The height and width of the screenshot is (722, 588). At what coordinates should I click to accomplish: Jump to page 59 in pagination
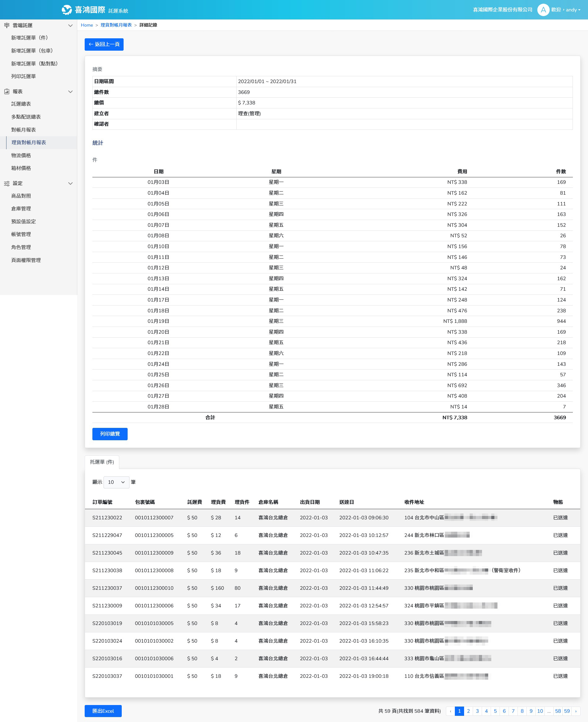[567, 711]
